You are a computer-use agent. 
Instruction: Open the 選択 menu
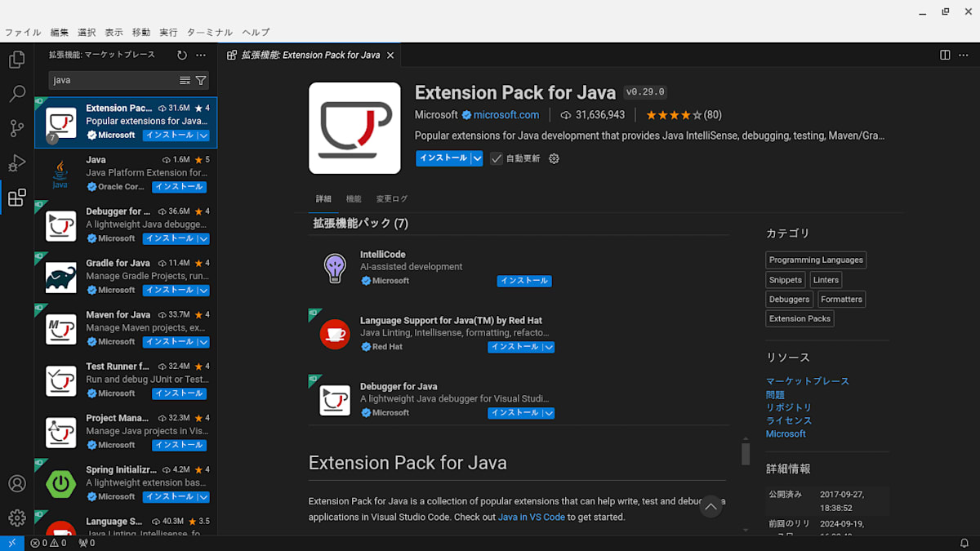pyautogui.click(x=87, y=33)
